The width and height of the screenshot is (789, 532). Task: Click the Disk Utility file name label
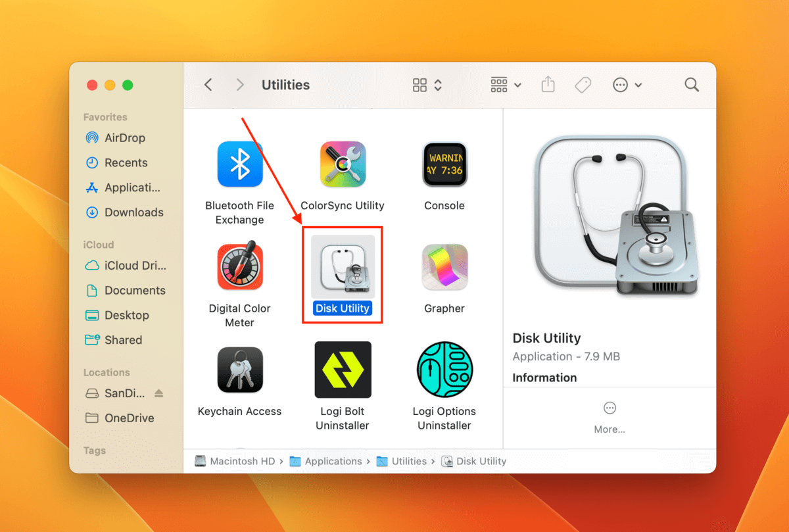click(x=343, y=308)
